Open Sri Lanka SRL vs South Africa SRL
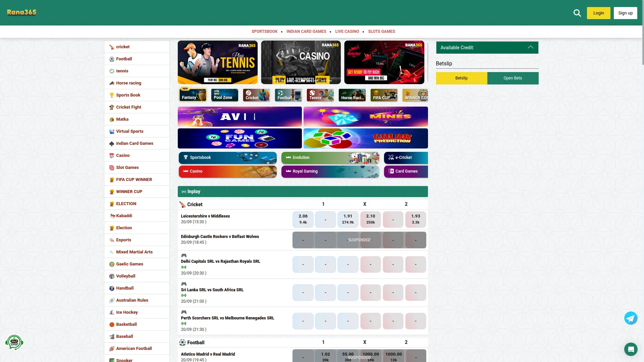 [212, 290]
